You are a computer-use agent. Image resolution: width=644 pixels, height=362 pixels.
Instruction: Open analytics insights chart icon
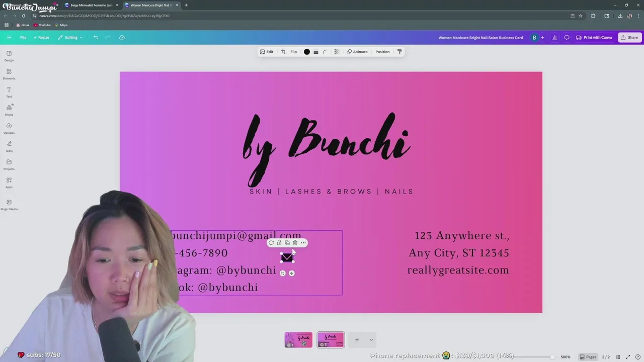coord(554,37)
